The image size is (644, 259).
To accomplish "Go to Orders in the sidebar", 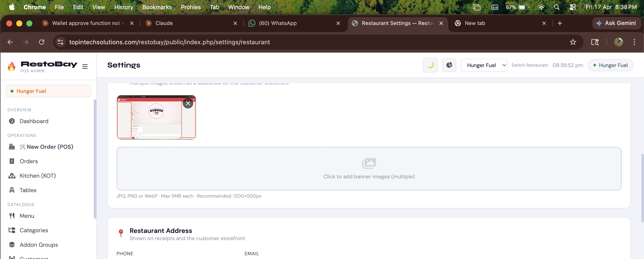I will point(28,161).
